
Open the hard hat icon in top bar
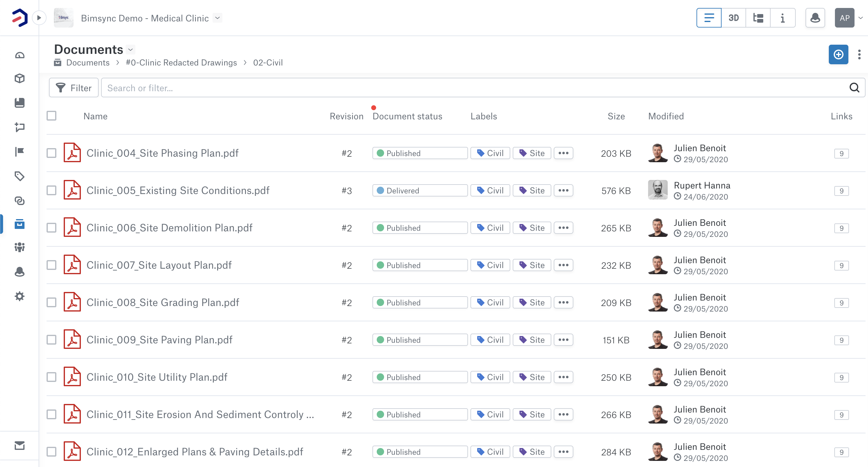(815, 18)
